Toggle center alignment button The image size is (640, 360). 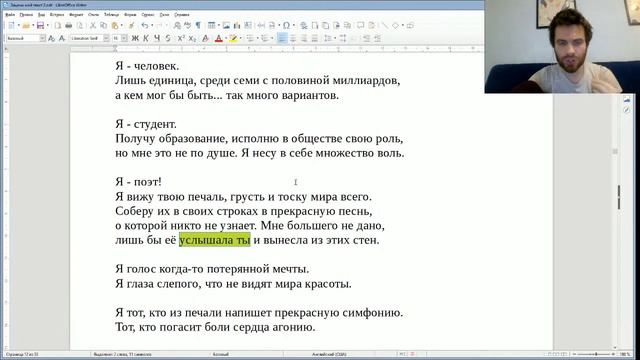pyautogui.click(x=293, y=38)
